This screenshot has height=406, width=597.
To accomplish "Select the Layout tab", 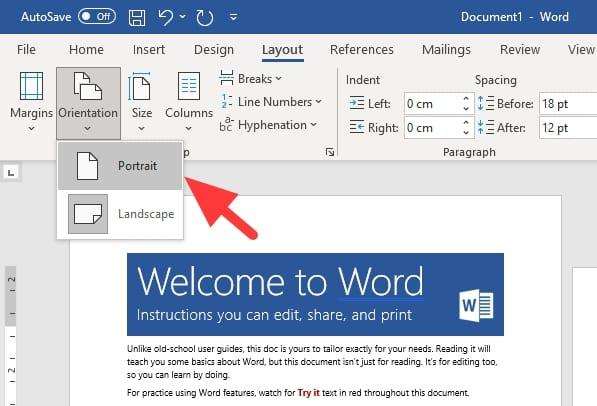I will click(283, 50).
